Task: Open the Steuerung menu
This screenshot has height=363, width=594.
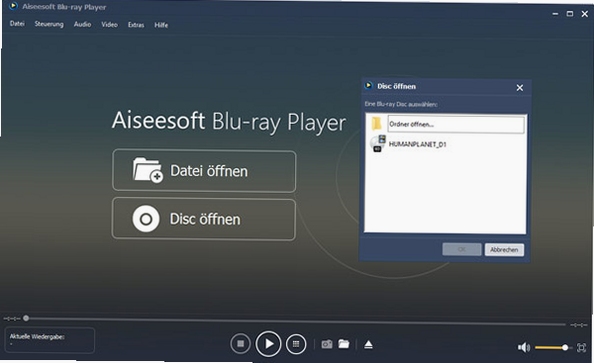Action: coord(49,24)
